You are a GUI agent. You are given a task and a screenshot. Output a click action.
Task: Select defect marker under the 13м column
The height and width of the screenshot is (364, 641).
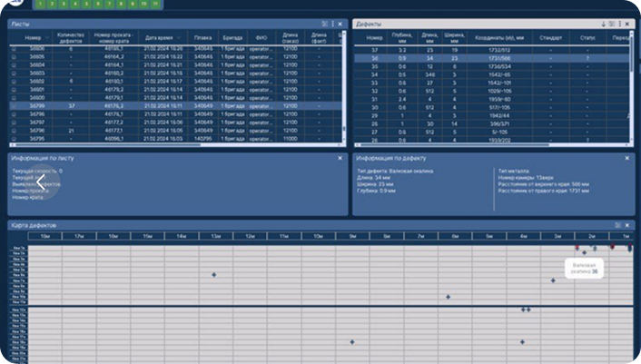213,275
